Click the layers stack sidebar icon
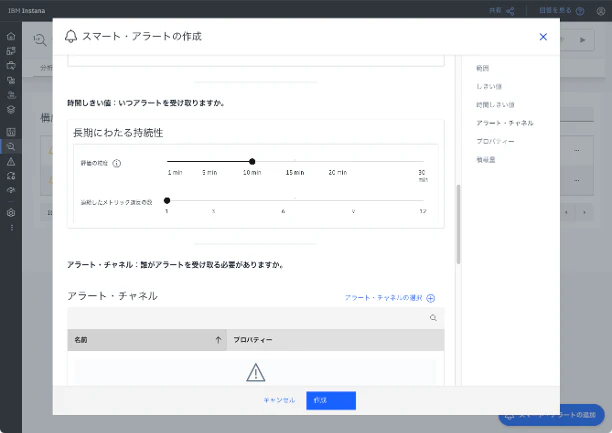The height and width of the screenshot is (433, 612). [x=11, y=110]
